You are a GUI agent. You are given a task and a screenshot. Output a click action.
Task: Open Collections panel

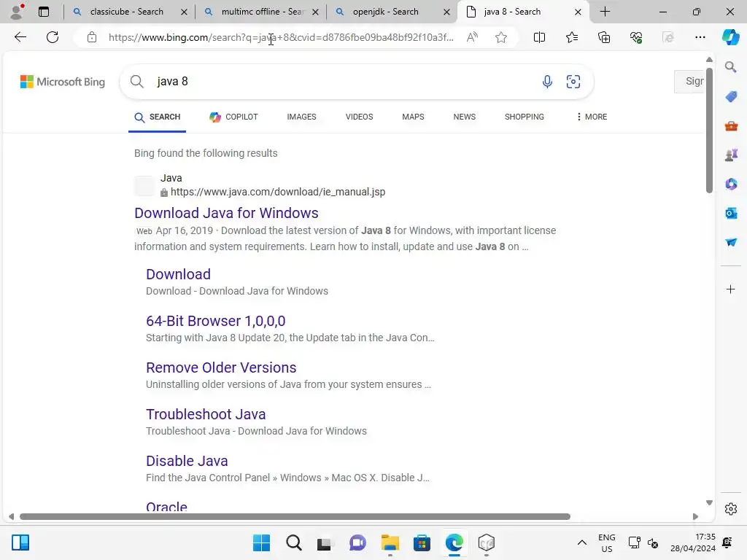click(x=604, y=37)
